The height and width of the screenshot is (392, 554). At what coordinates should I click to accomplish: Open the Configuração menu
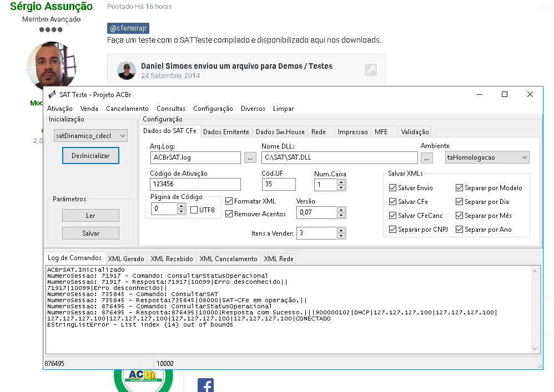coord(213,109)
